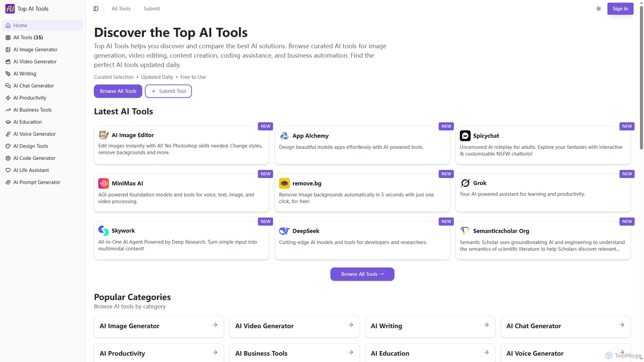
Task: Click the Top AI Tools logo icon
Action: point(10,9)
